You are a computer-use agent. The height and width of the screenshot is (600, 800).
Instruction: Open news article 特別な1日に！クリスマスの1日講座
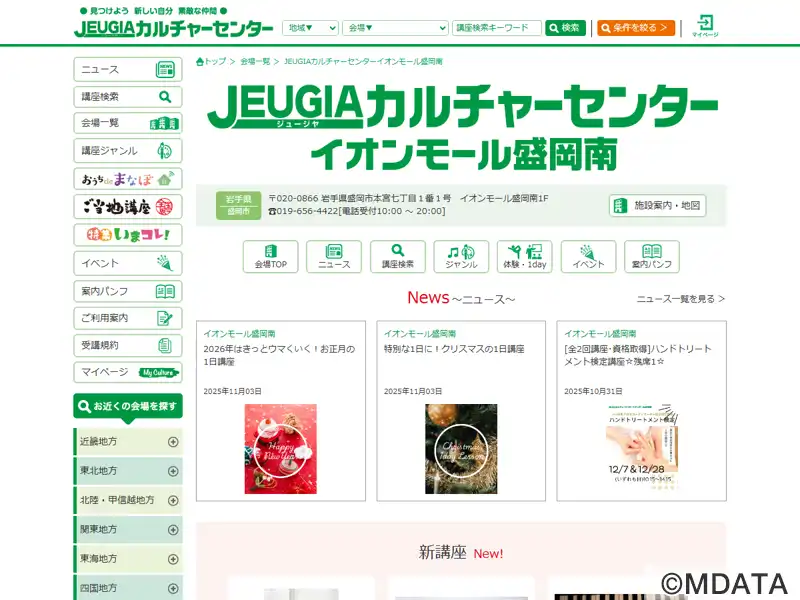(454, 349)
